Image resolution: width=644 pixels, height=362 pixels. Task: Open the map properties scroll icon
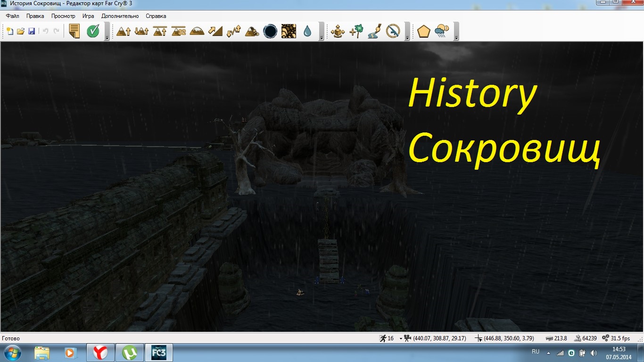(74, 31)
